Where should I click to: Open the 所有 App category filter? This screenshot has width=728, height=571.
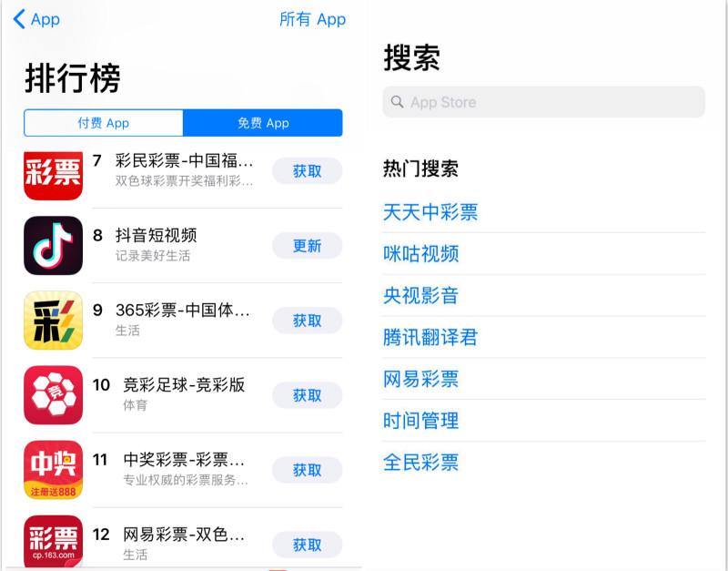tap(312, 19)
